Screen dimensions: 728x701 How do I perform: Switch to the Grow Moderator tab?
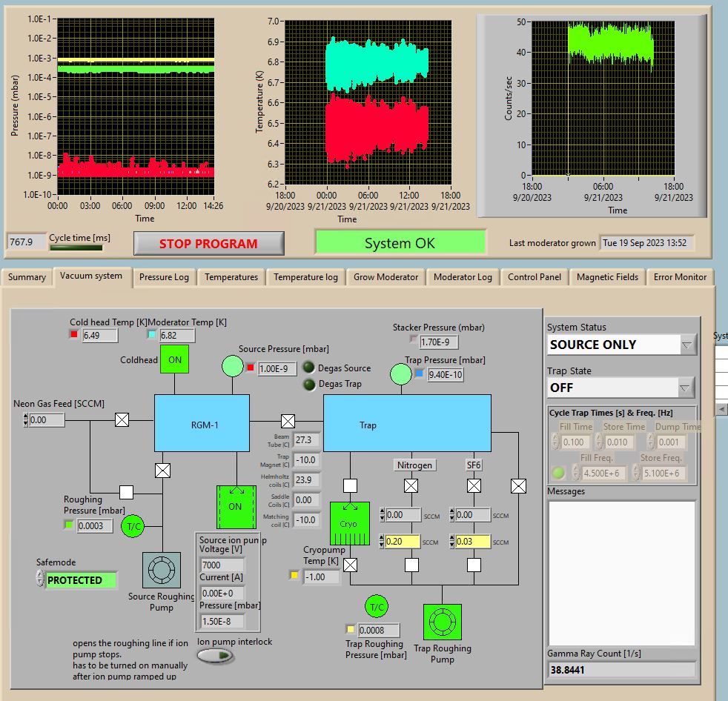click(x=385, y=277)
